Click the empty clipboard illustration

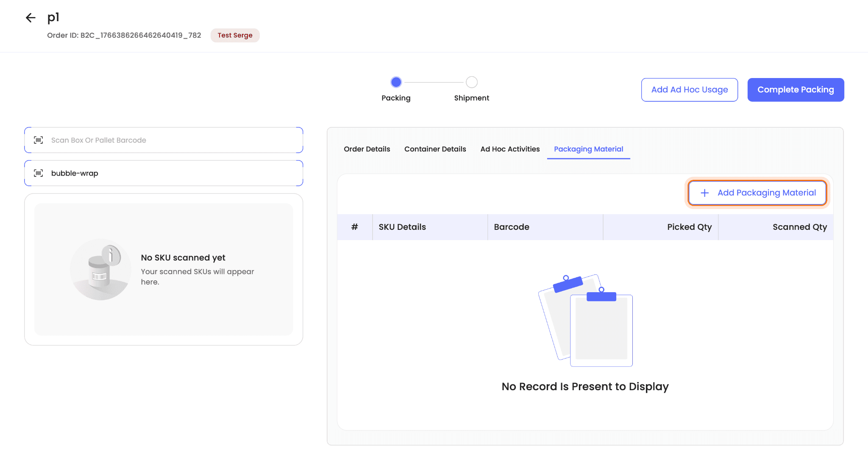585,321
